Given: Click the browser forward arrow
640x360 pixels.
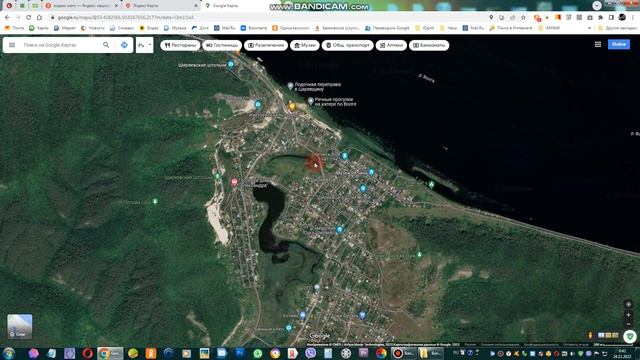Looking at the screenshot, I should tap(18, 18).
